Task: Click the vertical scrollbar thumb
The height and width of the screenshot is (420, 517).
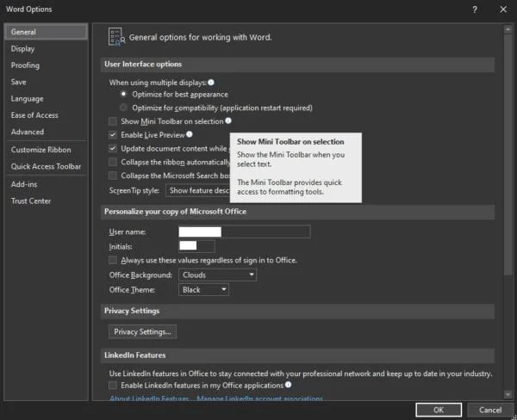Action: (x=508, y=154)
